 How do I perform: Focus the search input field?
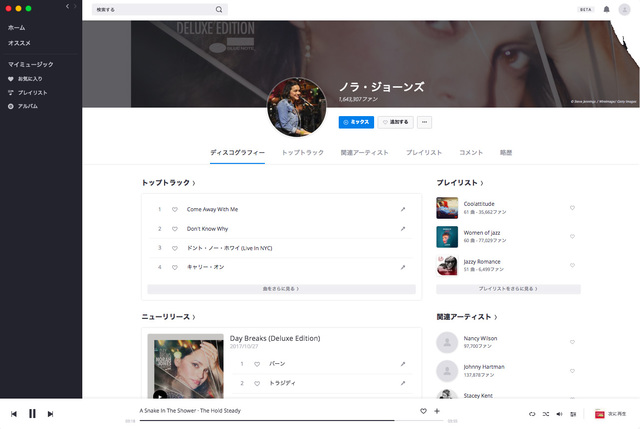160,9
